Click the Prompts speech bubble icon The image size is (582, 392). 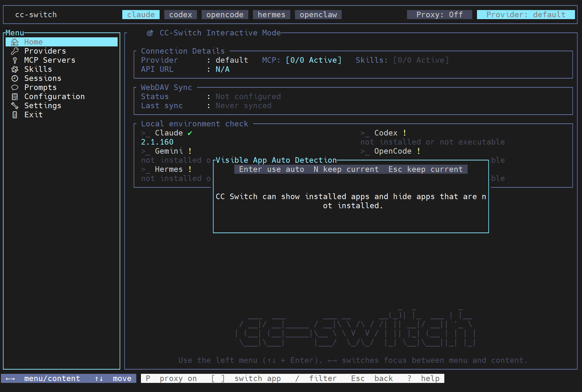[15, 87]
